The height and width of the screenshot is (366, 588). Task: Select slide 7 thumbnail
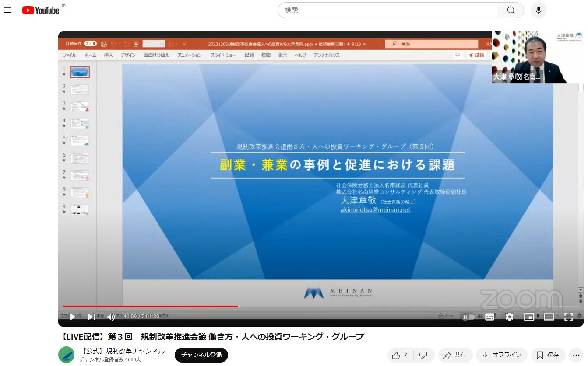click(80, 175)
